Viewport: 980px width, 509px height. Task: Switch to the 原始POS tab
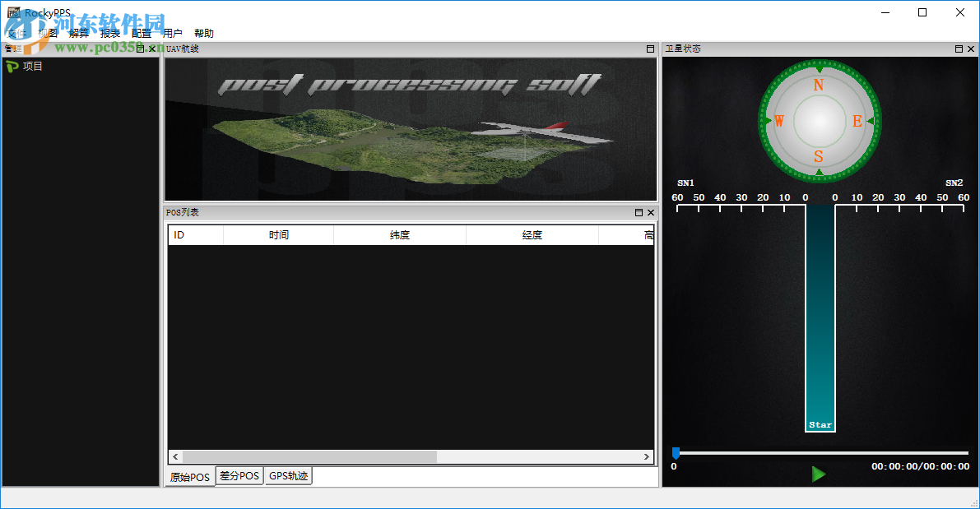[x=189, y=477]
